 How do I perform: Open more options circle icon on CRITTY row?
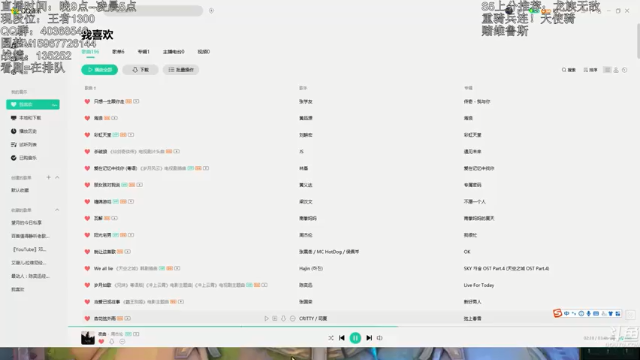[x=293, y=318]
